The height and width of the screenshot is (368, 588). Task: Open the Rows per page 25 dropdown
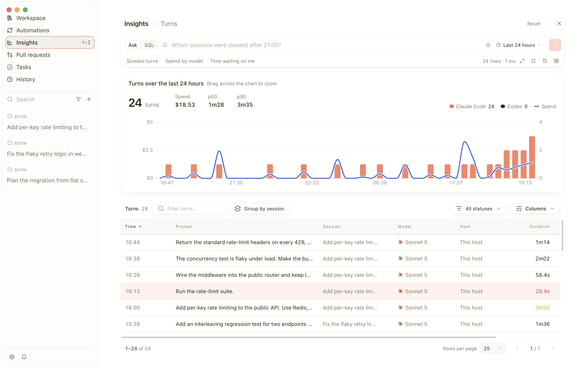point(492,349)
